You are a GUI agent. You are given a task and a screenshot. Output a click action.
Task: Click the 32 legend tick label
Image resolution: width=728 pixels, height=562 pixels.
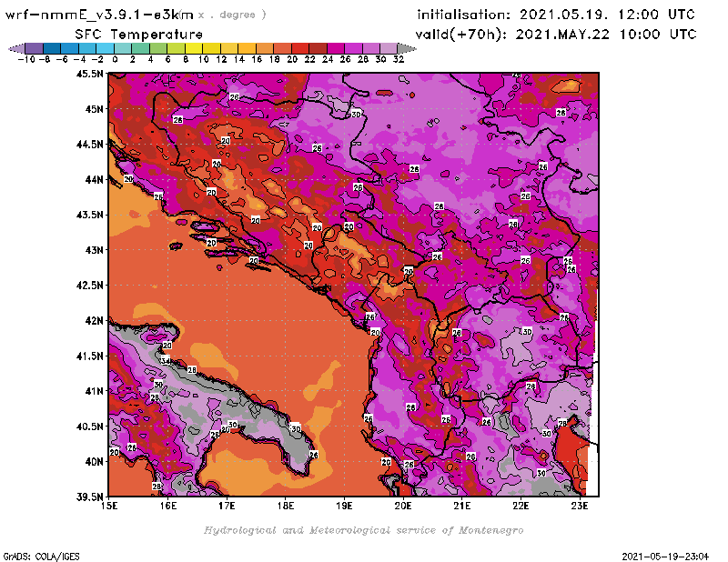(399, 59)
